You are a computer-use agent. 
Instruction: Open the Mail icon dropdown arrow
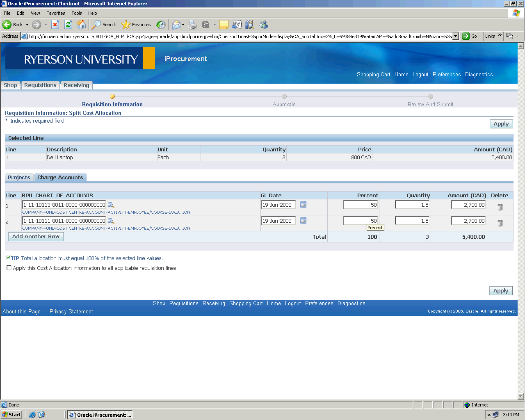183,25
